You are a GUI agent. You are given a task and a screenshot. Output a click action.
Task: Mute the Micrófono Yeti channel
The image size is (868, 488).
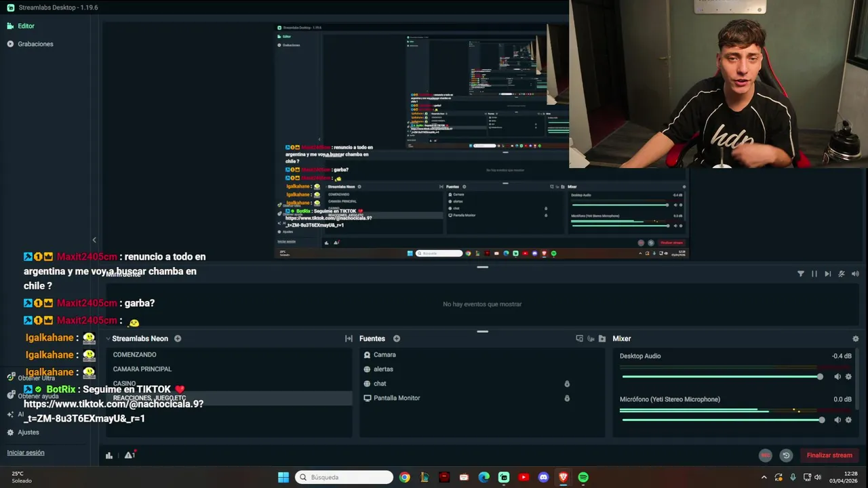(837, 420)
